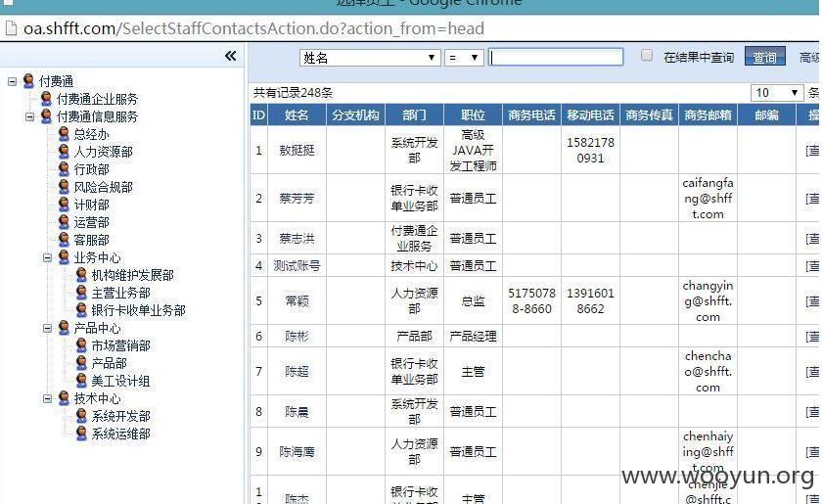The height and width of the screenshot is (504, 823).
Task: Click the person icon beside 系统开发部 tree node
Action: point(81,416)
